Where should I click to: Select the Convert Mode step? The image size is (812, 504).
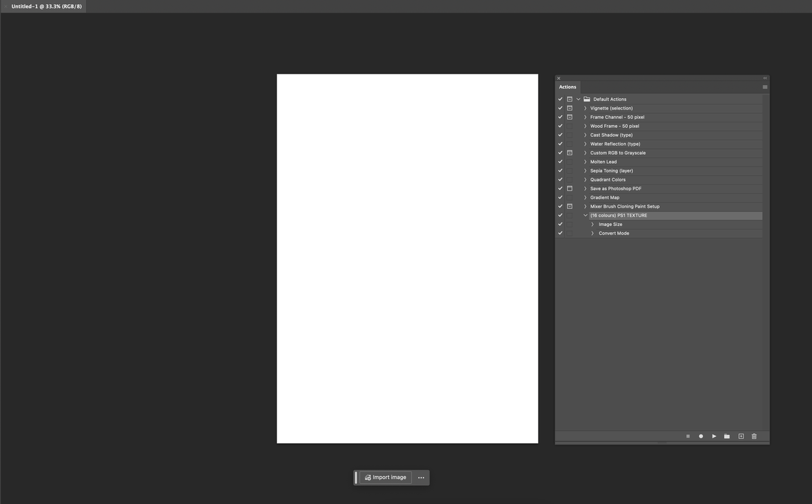[612, 232]
